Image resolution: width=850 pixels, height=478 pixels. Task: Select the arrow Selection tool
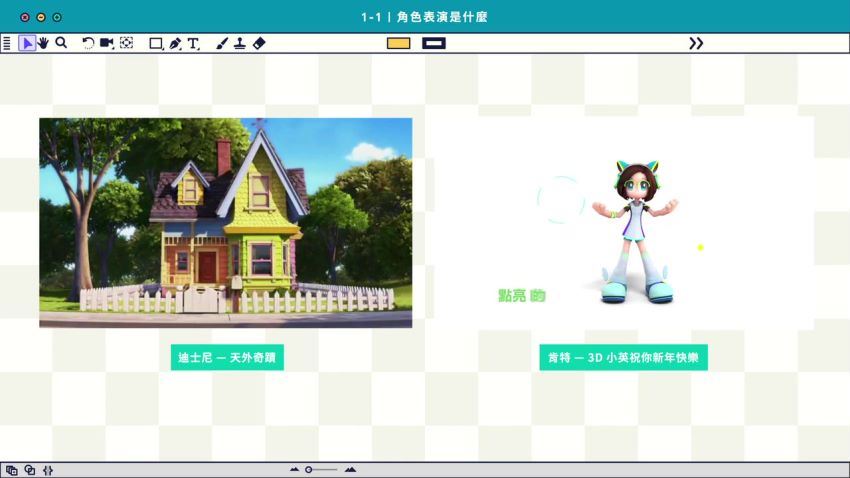pos(27,43)
